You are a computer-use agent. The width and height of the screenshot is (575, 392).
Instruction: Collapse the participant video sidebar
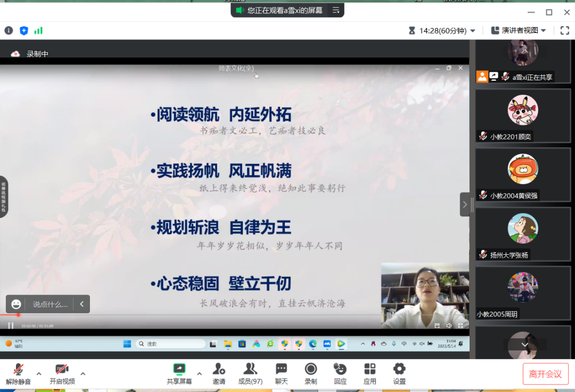[x=465, y=204]
